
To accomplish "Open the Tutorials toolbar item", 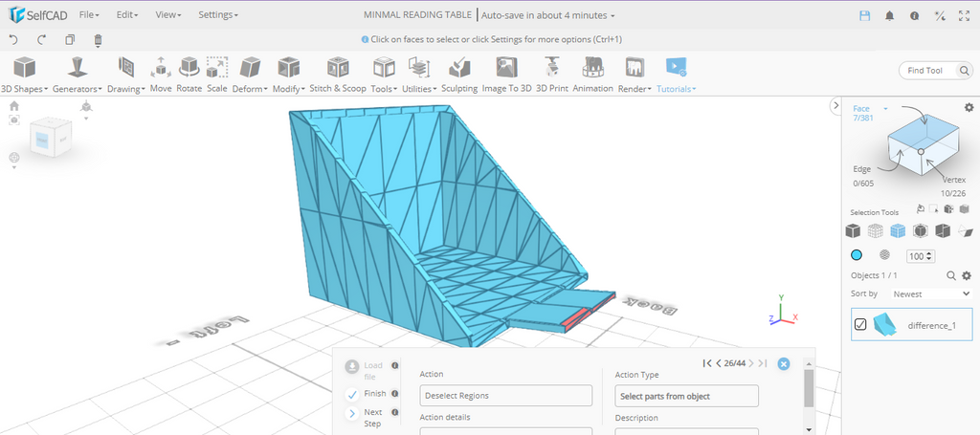I will (x=677, y=75).
